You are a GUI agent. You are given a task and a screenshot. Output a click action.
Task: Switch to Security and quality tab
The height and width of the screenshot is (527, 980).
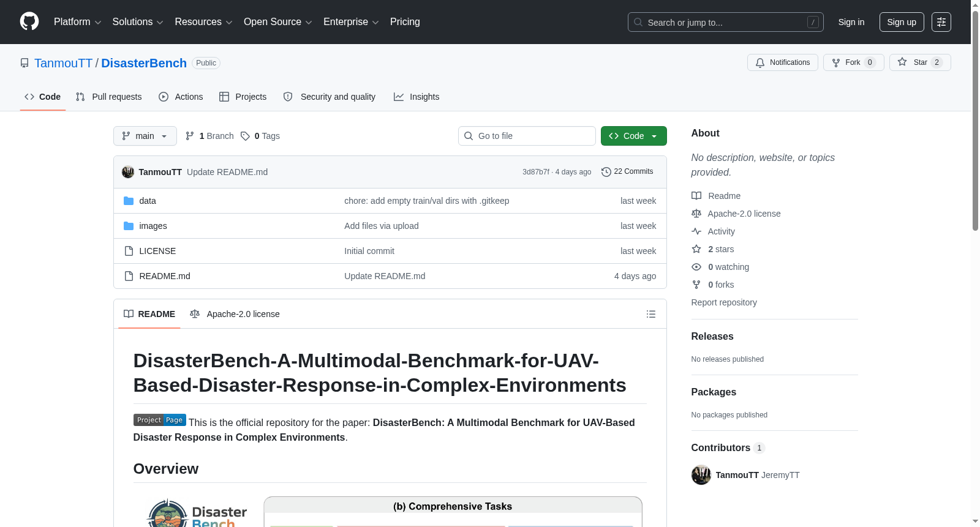point(330,97)
